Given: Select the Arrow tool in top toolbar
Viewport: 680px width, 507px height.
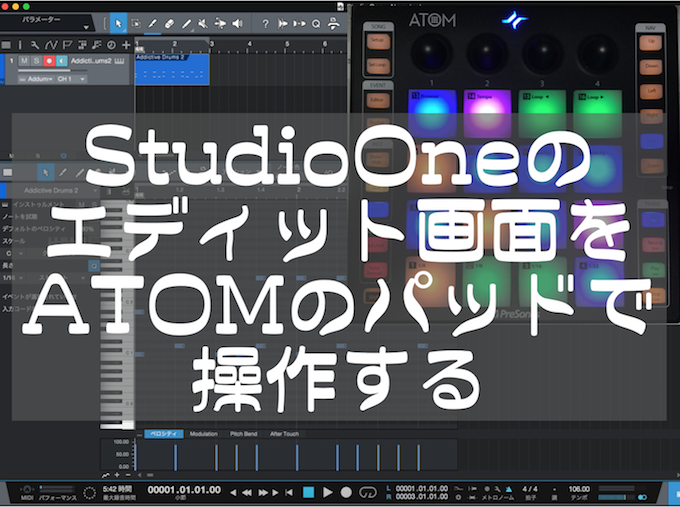Looking at the screenshot, I should click(x=118, y=23).
